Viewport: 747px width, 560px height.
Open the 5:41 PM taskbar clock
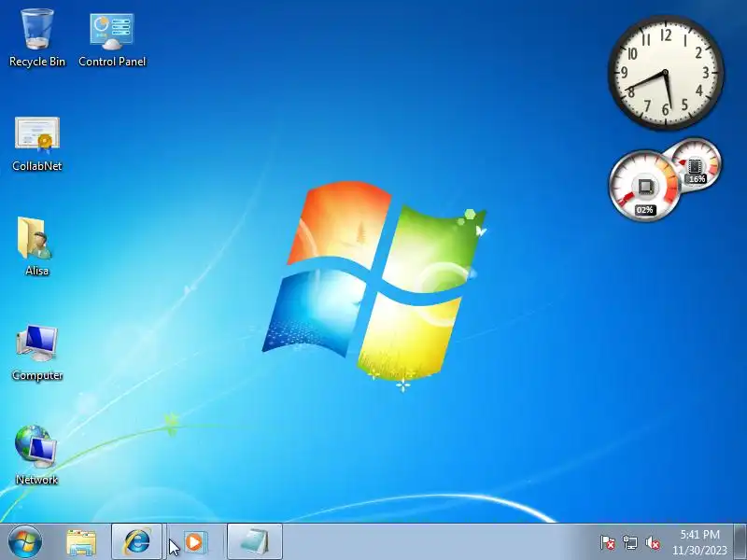(699, 534)
